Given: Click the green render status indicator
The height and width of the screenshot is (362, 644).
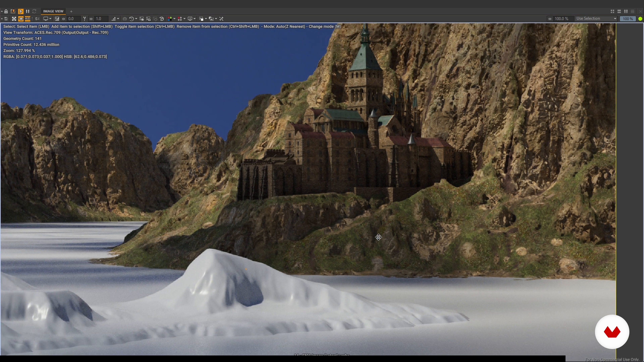Looking at the screenshot, I should [x=640, y=19].
